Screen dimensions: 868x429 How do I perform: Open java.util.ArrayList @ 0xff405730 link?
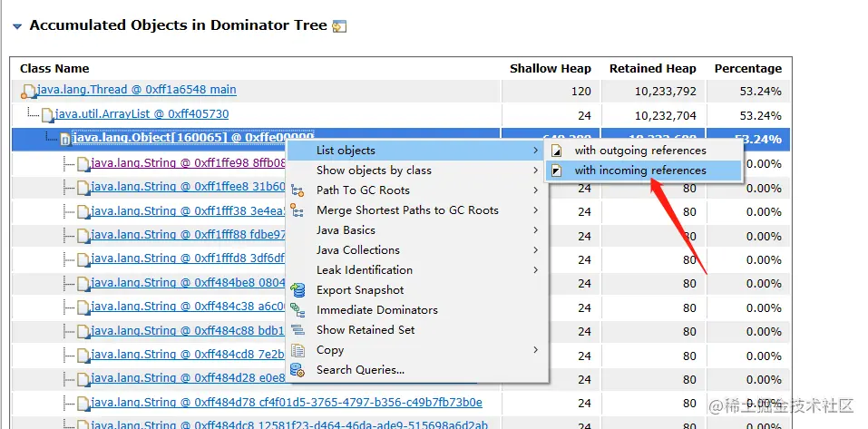click(x=141, y=114)
